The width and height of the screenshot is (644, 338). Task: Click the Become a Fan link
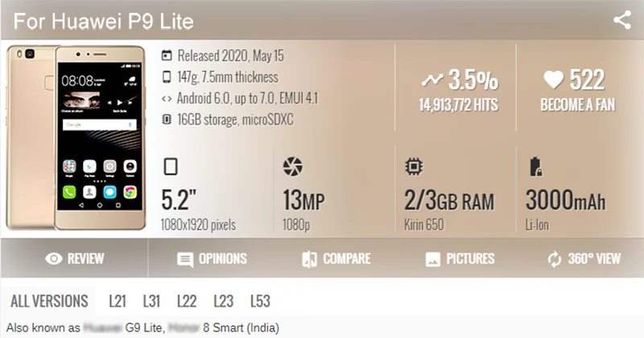(572, 105)
